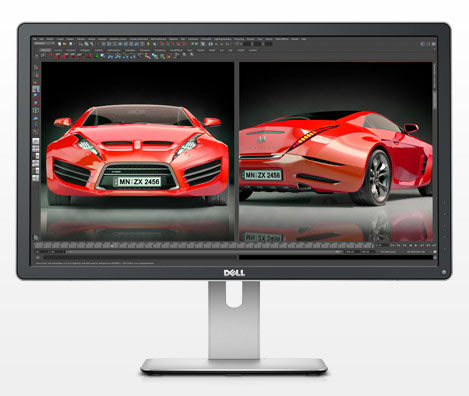469x396 pixels.
Task: Click the right viewport showing the car rear
Action: pos(336,151)
